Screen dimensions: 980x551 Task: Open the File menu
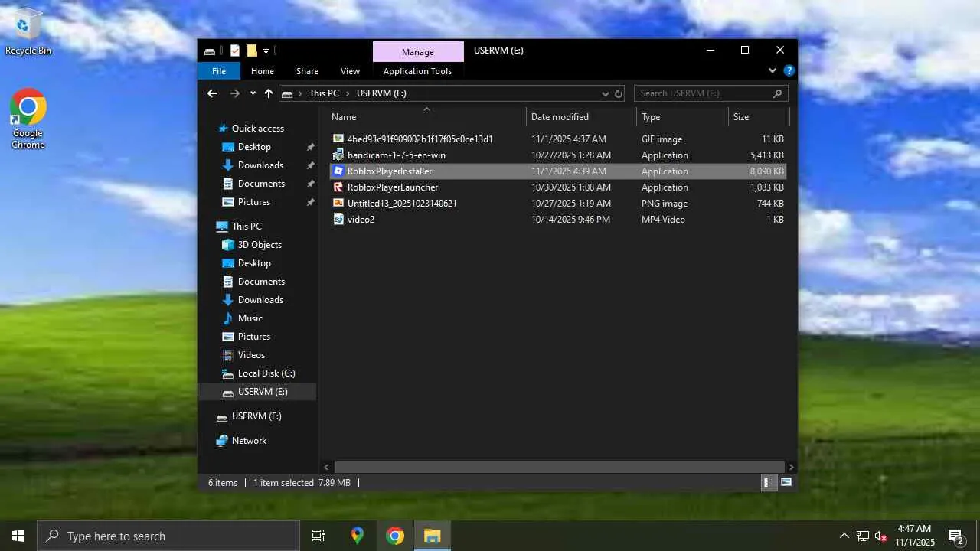point(219,71)
